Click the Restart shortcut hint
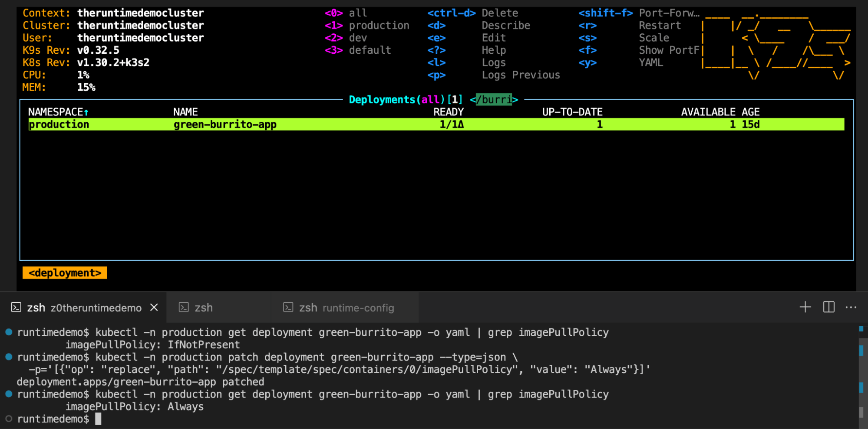Image resolution: width=868 pixels, height=429 pixels. [x=660, y=25]
